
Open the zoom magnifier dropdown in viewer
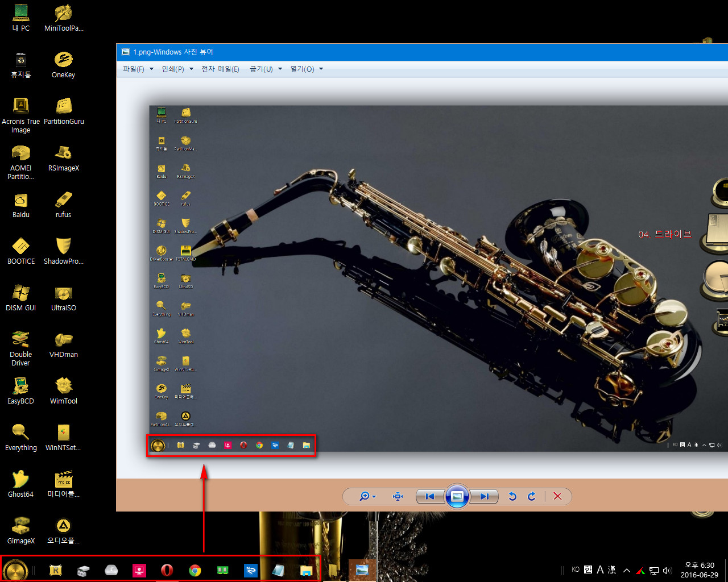pyautogui.click(x=367, y=496)
